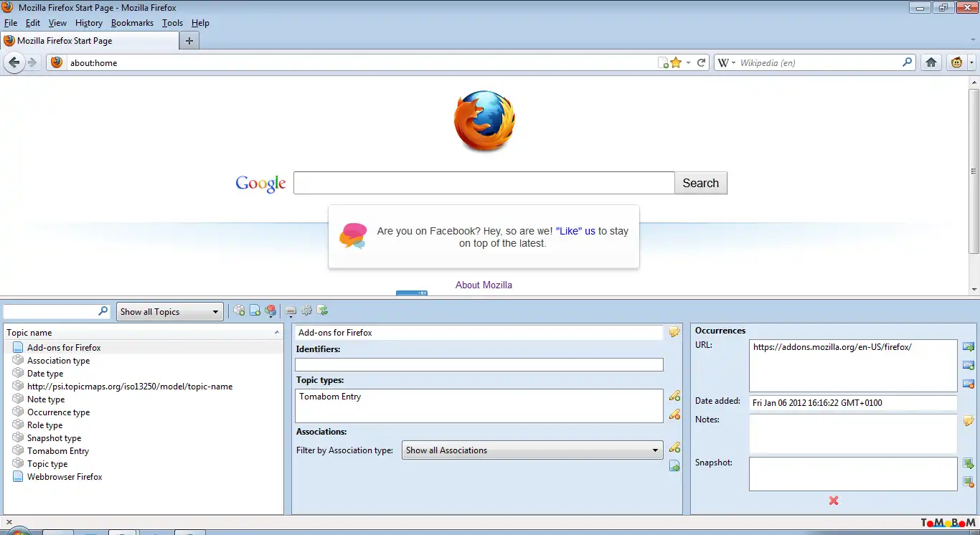The image size is (980, 535).
Task: Click the add association icon
Action: click(674, 448)
